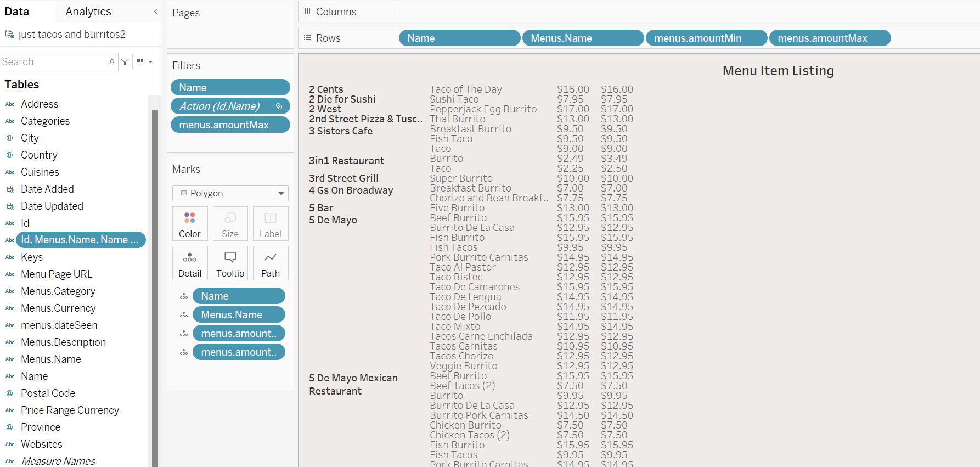This screenshot has width=980, height=467.
Task: Click the Rows shelf icon
Action: [x=307, y=38]
